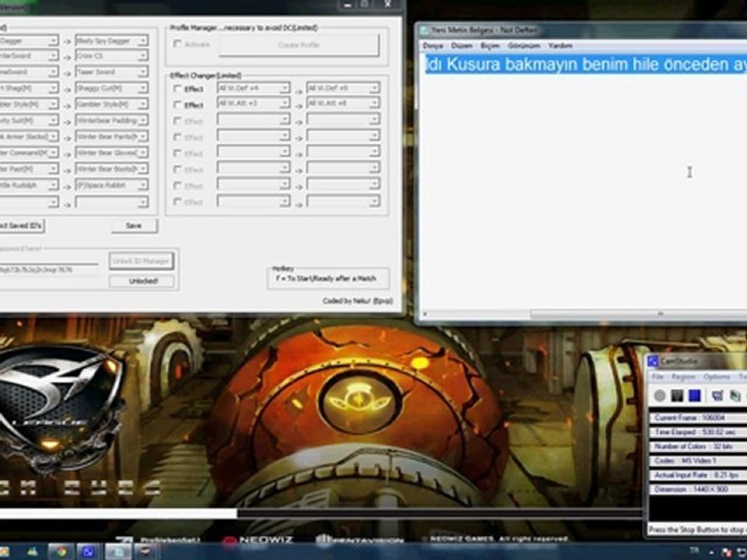Open the Görünüm menu in Notepad
747x560 pixels.
pyautogui.click(x=524, y=46)
